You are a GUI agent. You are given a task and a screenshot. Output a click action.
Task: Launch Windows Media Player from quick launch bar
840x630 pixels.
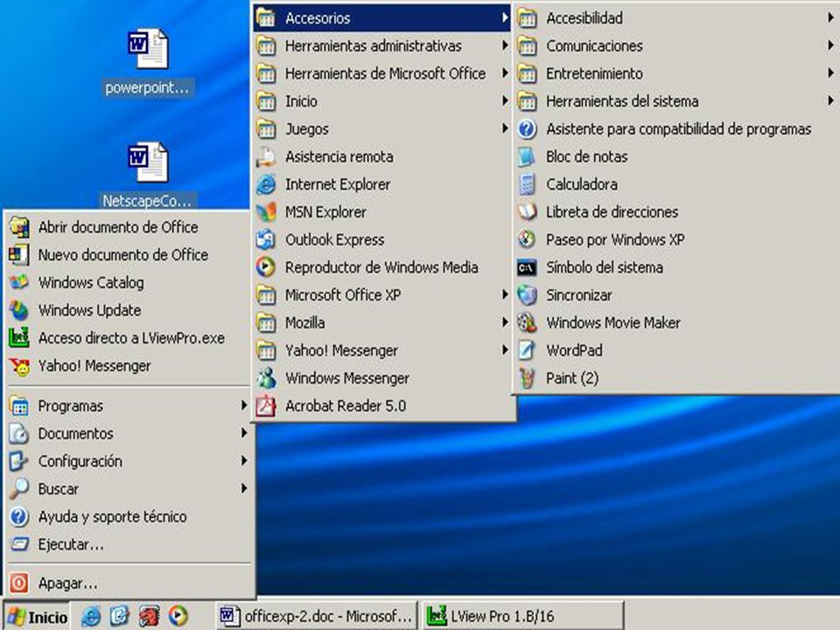click(x=178, y=616)
